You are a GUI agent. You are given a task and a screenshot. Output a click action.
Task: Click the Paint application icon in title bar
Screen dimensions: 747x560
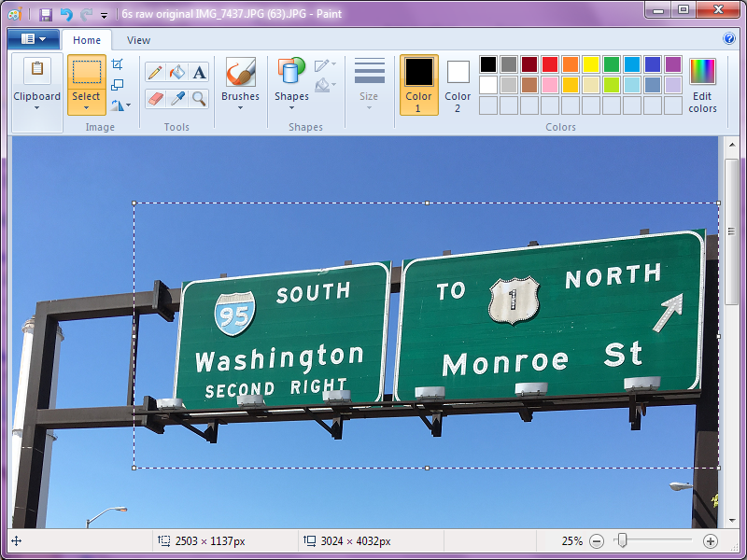click(15, 14)
